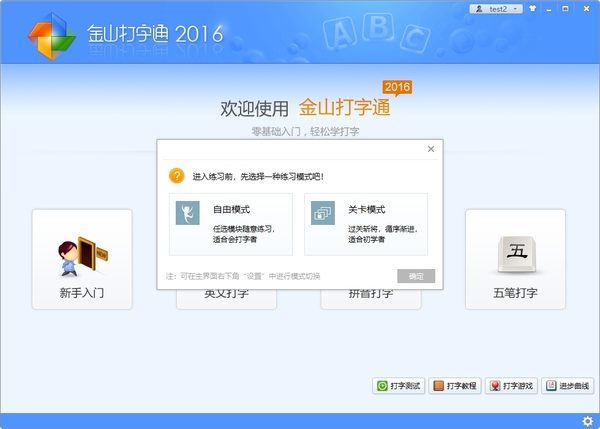Open 打字教程 typing tutorial
This screenshot has height=429, width=600.
tap(455, 386)
